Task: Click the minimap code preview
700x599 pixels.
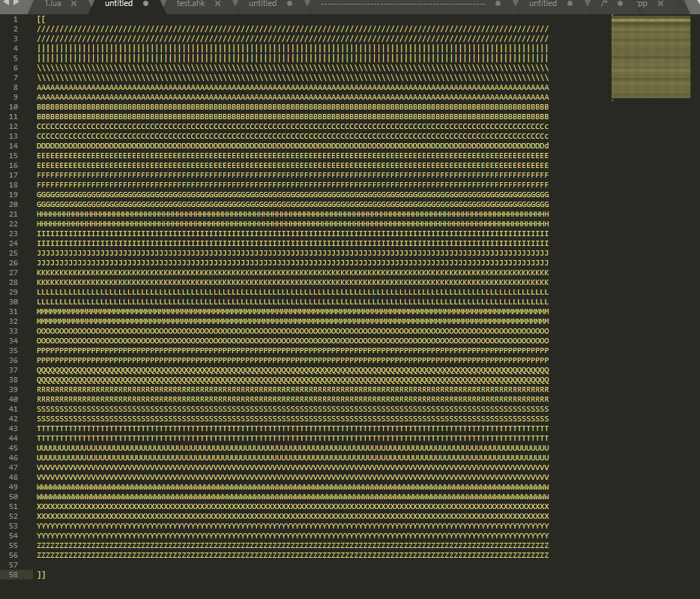Action: point(651,57)
